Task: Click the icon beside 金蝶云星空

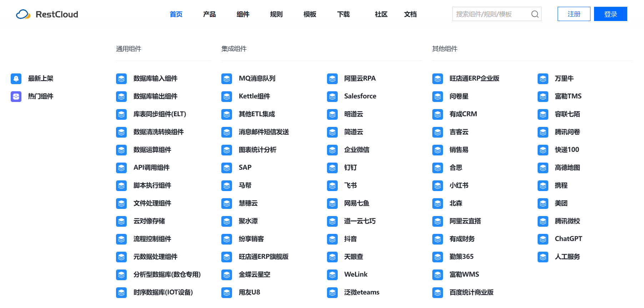Action: tap(227, 275)
